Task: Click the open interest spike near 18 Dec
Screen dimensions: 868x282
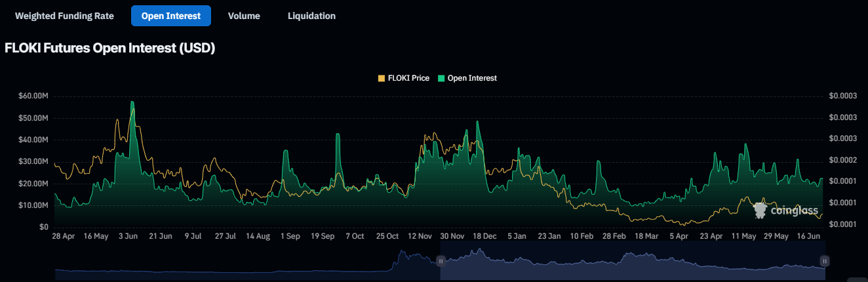Action: click(x=477, y=122)
